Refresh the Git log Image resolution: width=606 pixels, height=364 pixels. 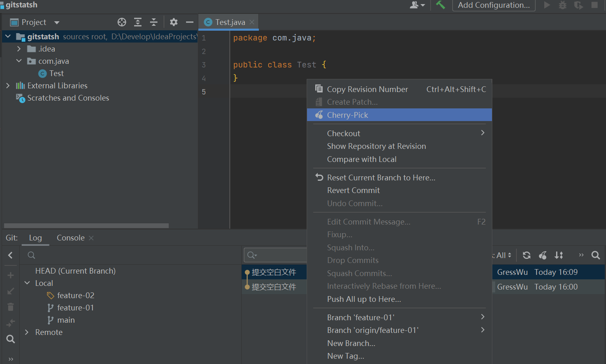click(x=527, y=255)
